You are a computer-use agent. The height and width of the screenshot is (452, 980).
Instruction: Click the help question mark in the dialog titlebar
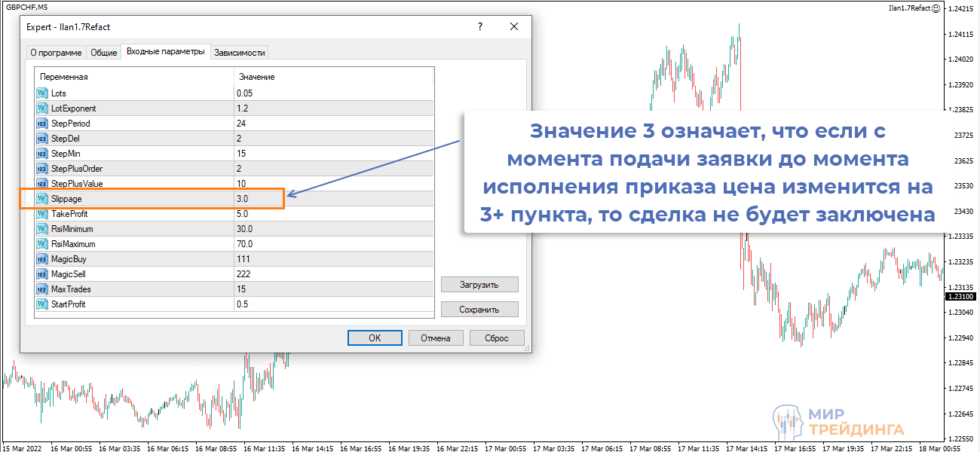tap(480, 26)
